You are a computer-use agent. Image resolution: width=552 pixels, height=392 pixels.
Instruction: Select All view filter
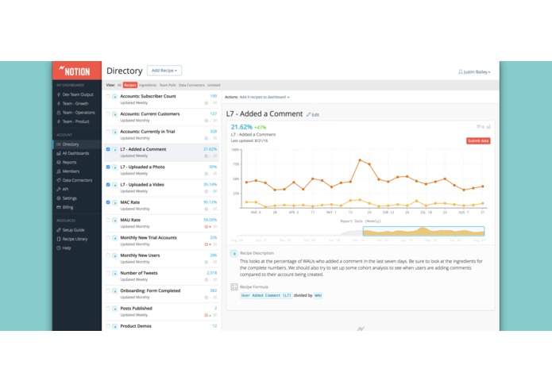(119, 85)
